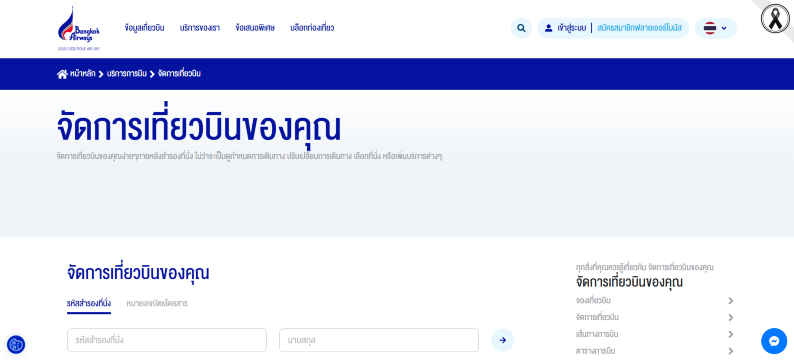Image resolution: width=794 pixels, height=360 pixels.
Task: Click the นามสกุล input field
Action: [379, 340]
